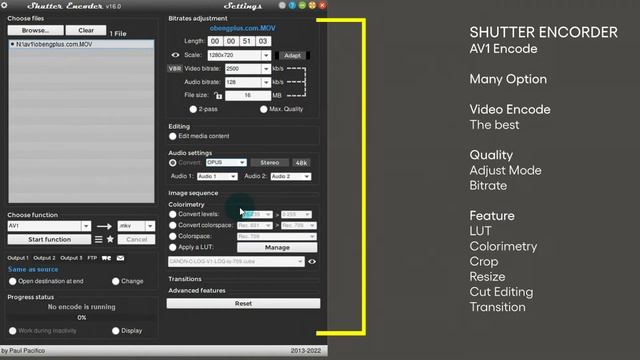Screen dimensions: 640x360
Task: Click the blue help circle button
Action: point(292,5)
